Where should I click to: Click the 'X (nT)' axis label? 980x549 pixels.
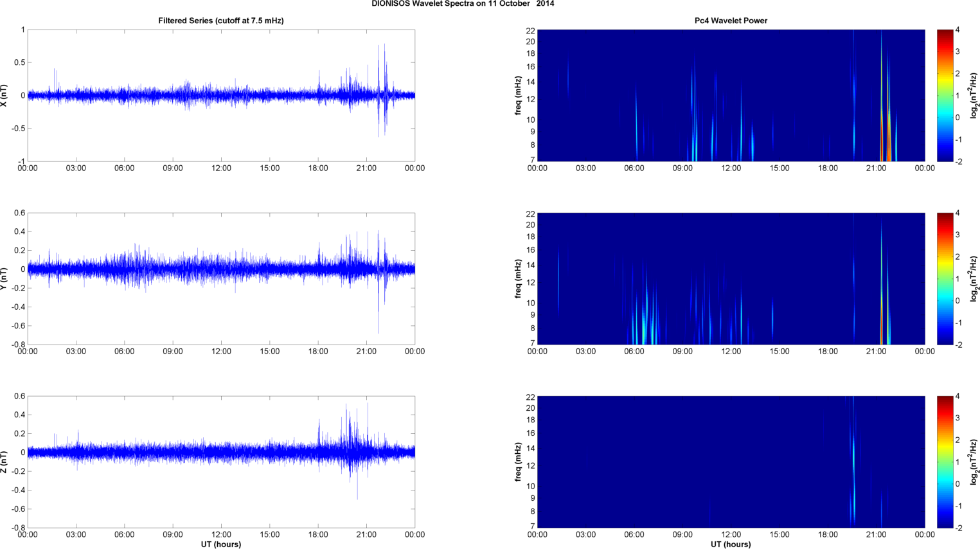pyautogui.click(x=4, y=95)
